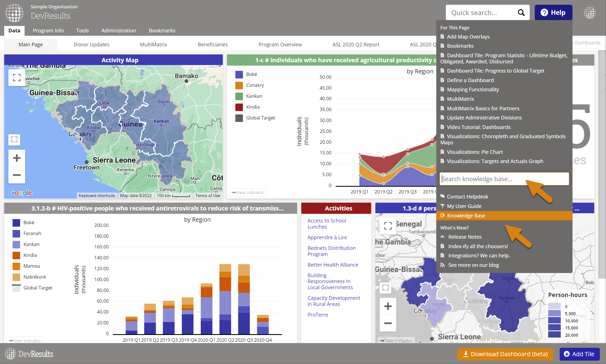Image resolution: width=606 pixels, height=364 pixels.
Task: Toggle fullscreen on the Activity Map
Action: click(x=17, y=78)
